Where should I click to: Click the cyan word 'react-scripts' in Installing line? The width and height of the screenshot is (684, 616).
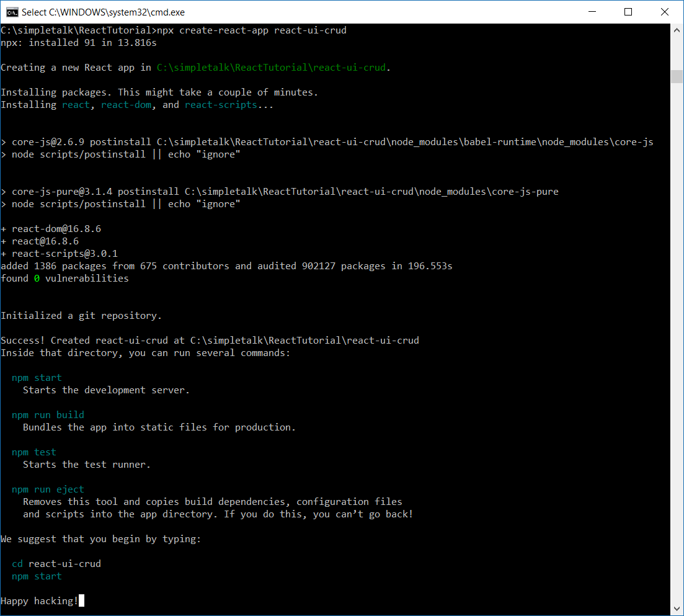pos(221,105)
